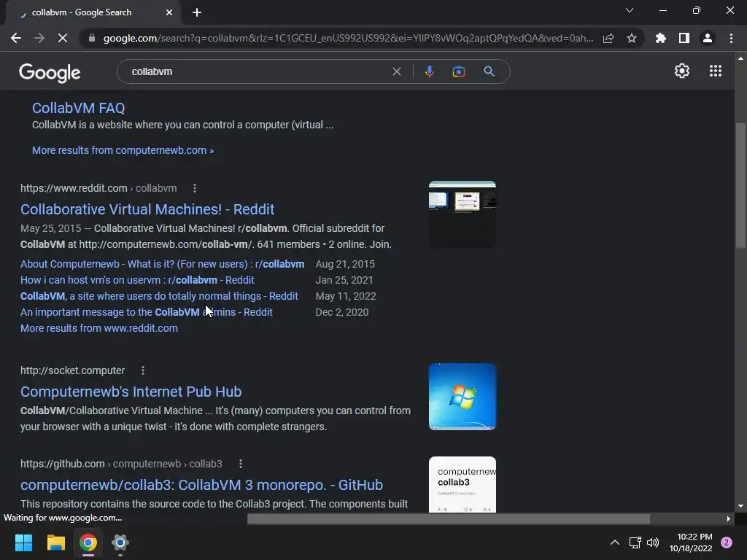Image resolution: width=747 pixels, height=560 pixels.
Task: Open Collaborative Virtual Machines! - Reddit result
Action: pos(147,209)
